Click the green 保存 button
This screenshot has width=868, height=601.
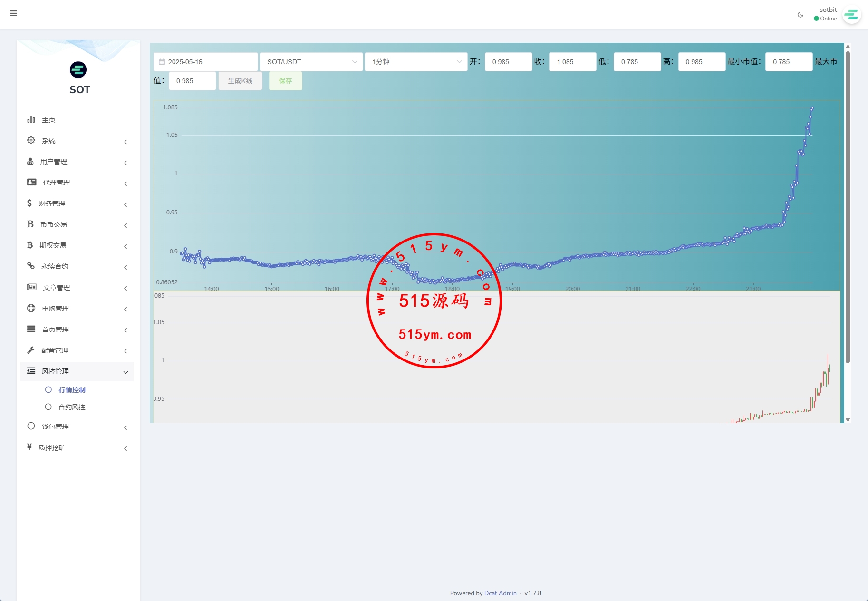coord(285,81)
